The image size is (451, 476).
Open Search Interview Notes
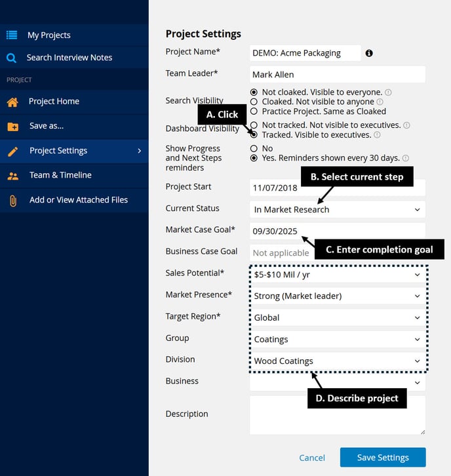74,58
